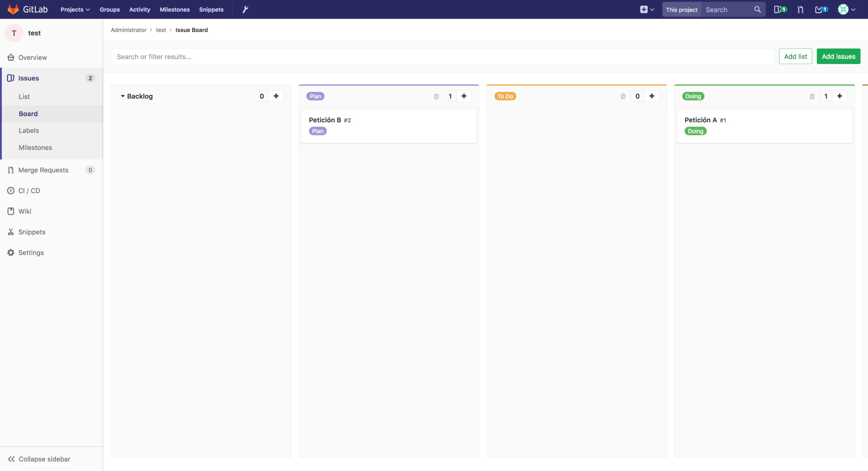Image resolution: width=868 pixels, height=471 pixels.
Task: Open the Activity top navigation item
Action: click(139, 9)
